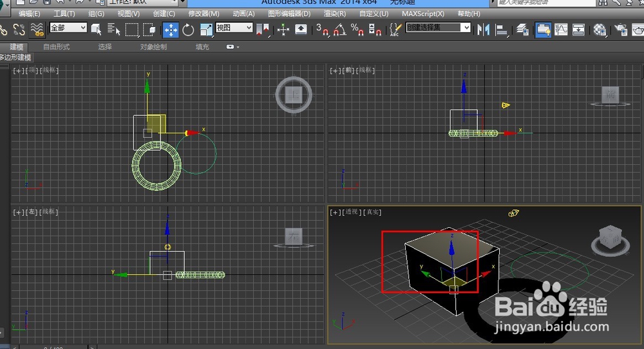Toggle the Graphite ribbon display button
The image size is (644, 349).
click(x=543, y=30)
